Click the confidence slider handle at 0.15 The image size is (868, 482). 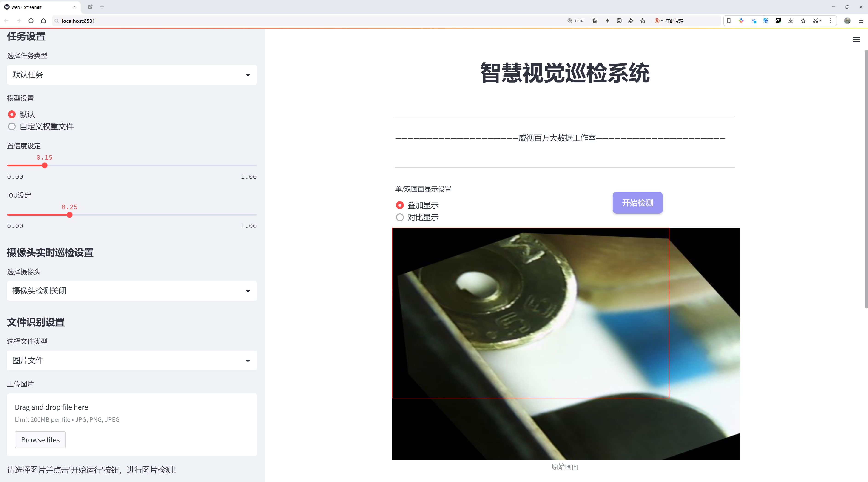click(x=45, y=166)
